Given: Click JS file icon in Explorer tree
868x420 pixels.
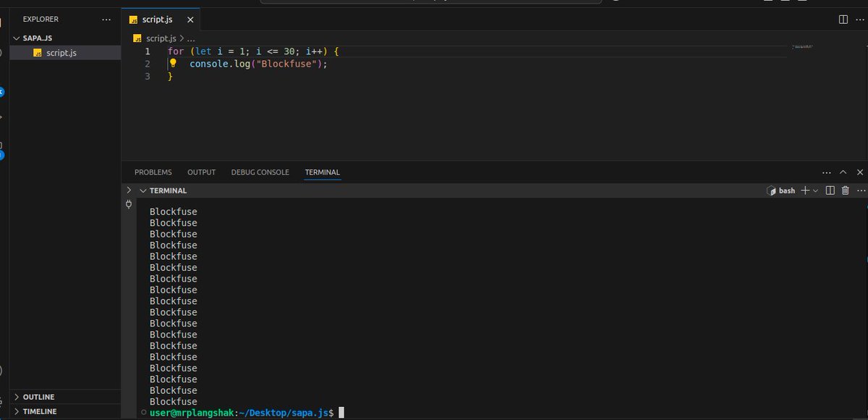Looking at the screenshot, I should (x=38, y=53).
